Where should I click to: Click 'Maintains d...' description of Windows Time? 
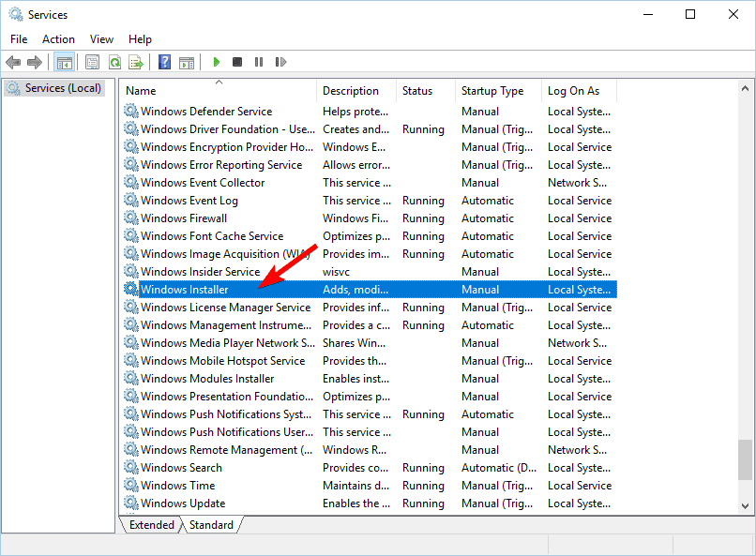pos(355,486)
